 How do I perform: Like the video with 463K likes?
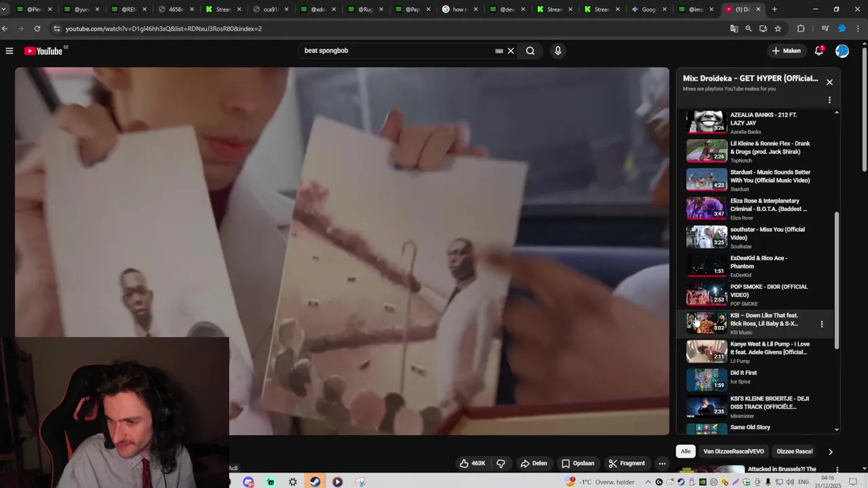pos(472,464)
